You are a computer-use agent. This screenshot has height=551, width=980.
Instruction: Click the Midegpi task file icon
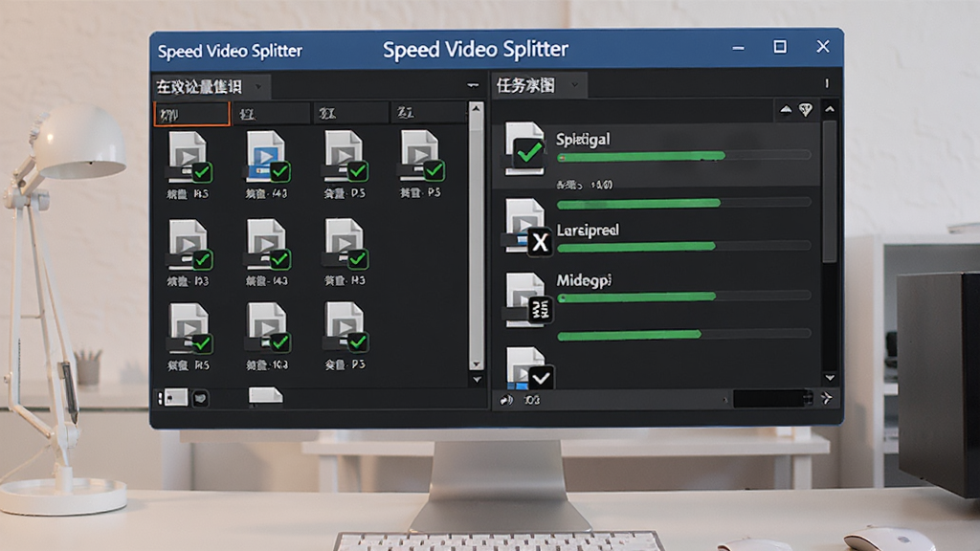(x=528, y=299)
